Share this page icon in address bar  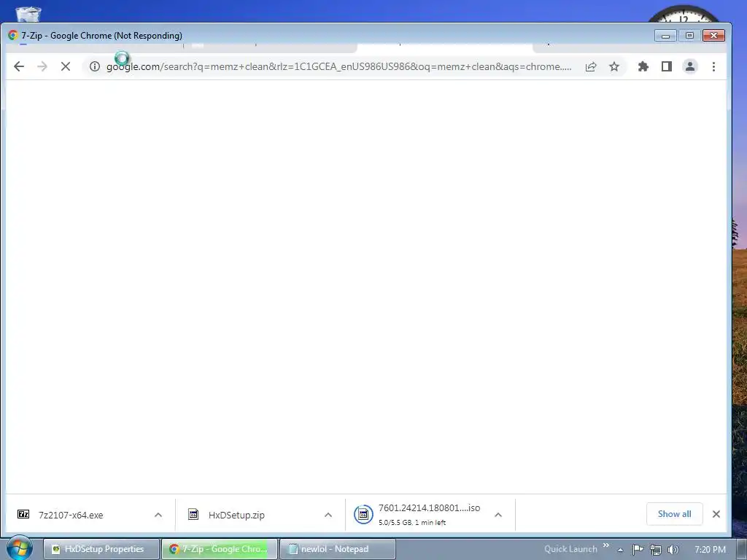click(591, 66)
